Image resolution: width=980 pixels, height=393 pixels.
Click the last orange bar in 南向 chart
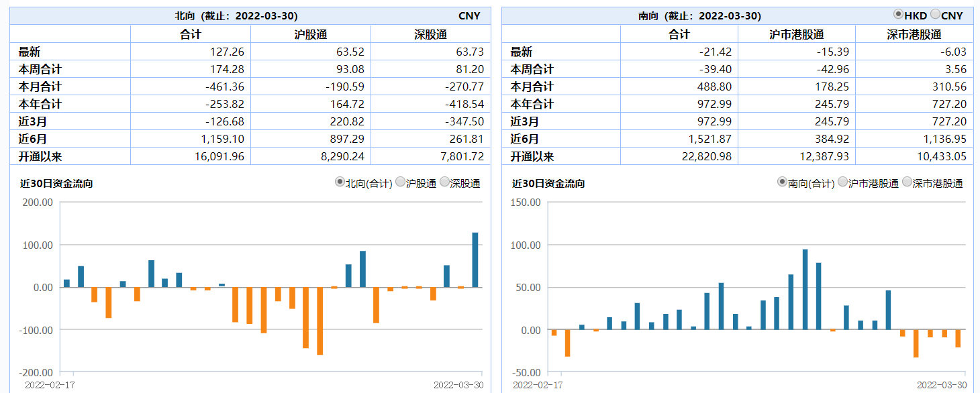(959, 339)
